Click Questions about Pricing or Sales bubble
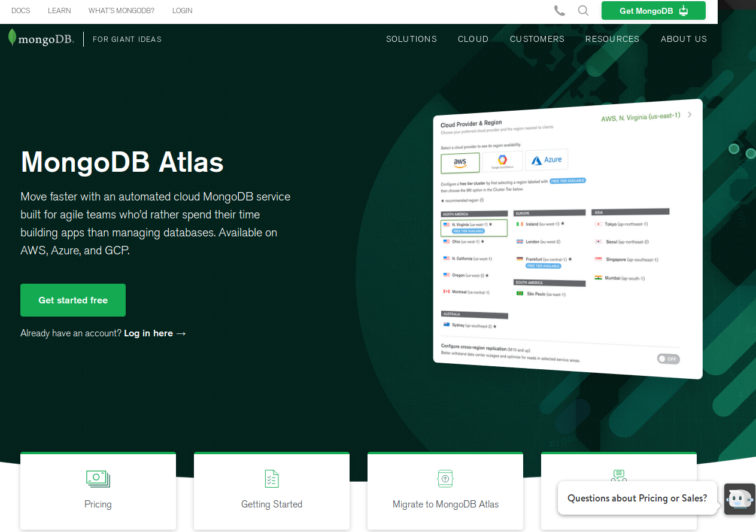756x532 pixels. coord(637,498)
